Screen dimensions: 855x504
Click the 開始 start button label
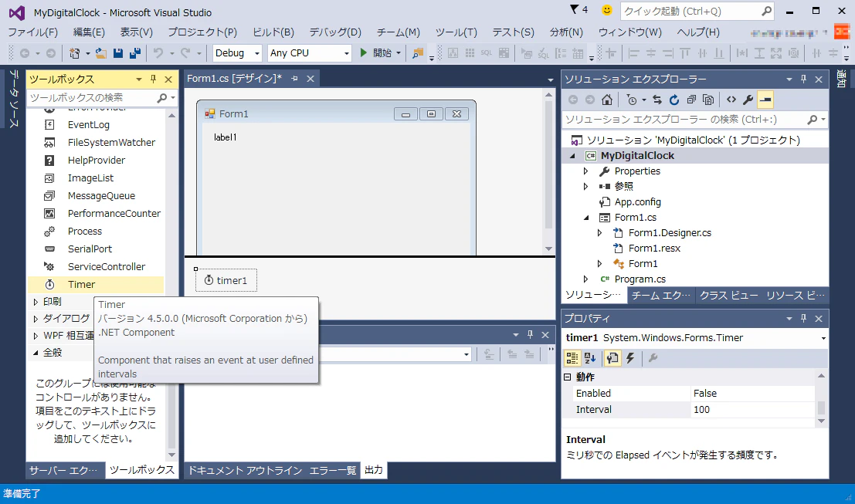(382, 52)
